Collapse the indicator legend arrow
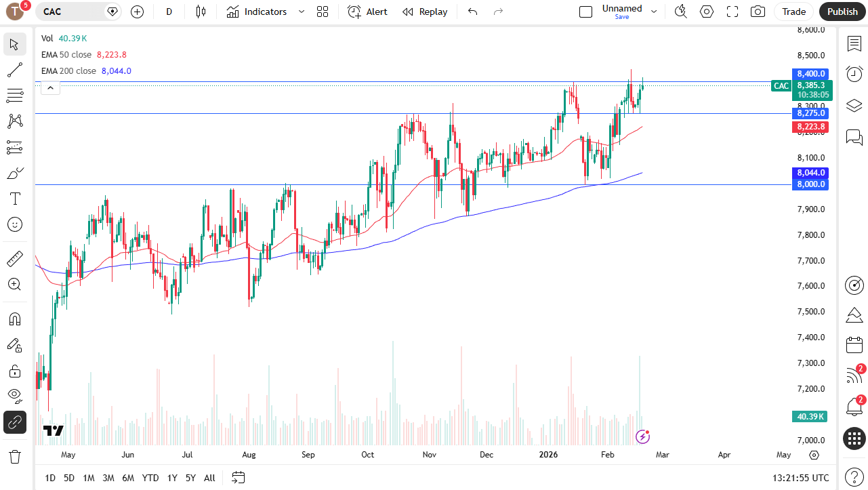The height and width of the screenshot is (490, 868). pos(50,87)
